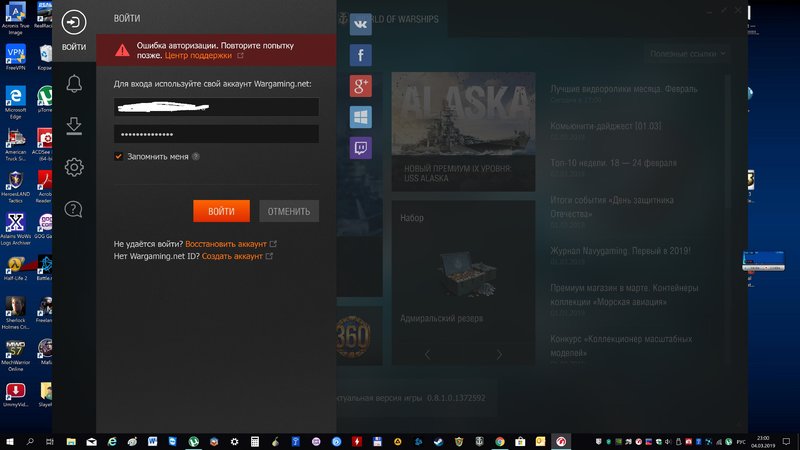Open the Windows notification center icon
This screenshot has width=800, height=450.
click(x=786, y=441)
